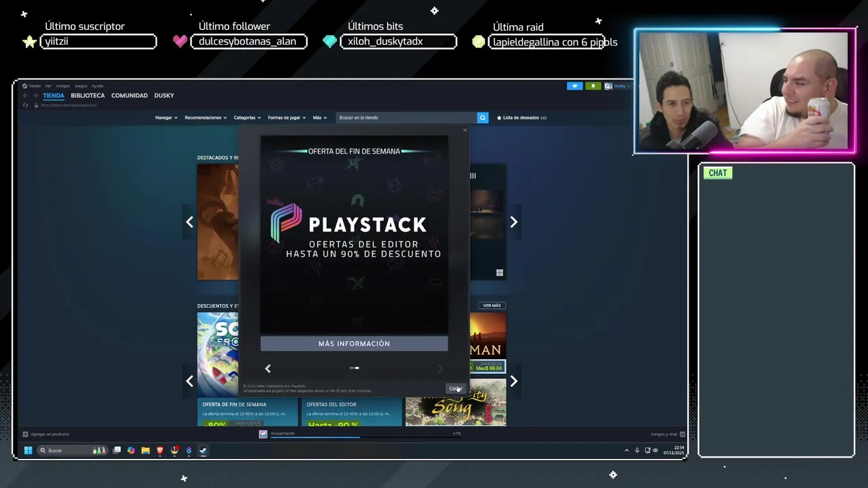Open Task View on the taskbar
The height and width of the screenshot is (488, 868).
(117, 450)
